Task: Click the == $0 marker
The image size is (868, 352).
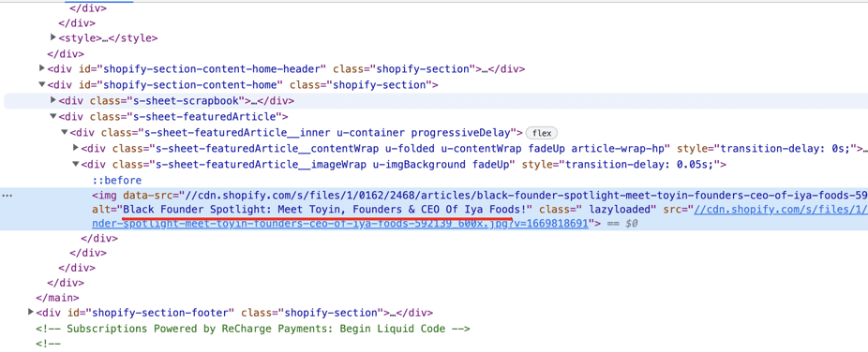Action: pos(622,224)
